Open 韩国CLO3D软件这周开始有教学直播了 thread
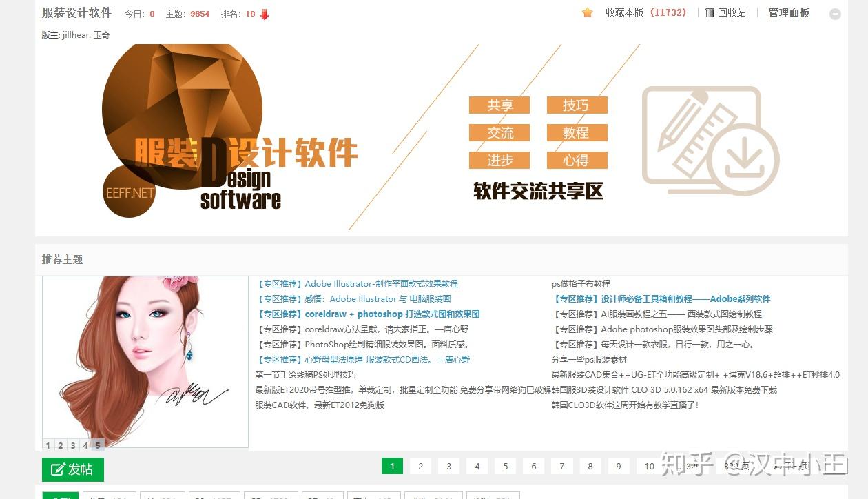The width and height of the screenshot is (868, 499). pyautogui.click(x=626, y=405)
